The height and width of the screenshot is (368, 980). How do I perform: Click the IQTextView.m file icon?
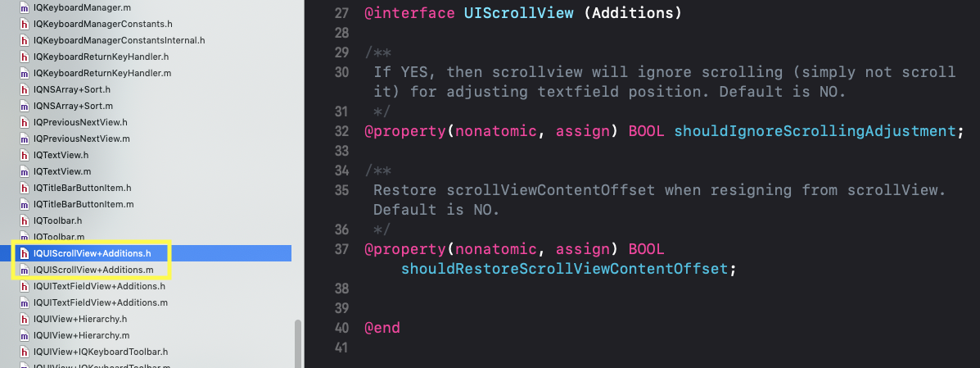pos(25,171)
